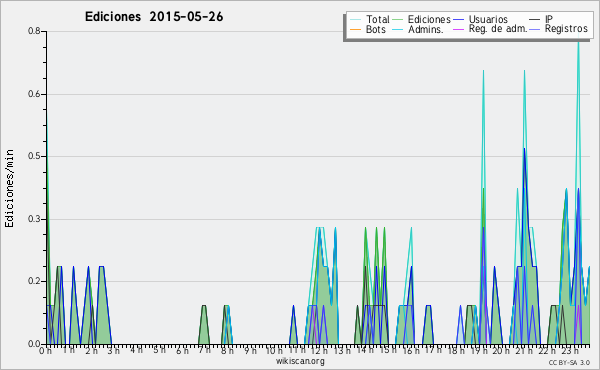Click the Bots legend color line
Screen dimensions: 600x370
point(355,29)
